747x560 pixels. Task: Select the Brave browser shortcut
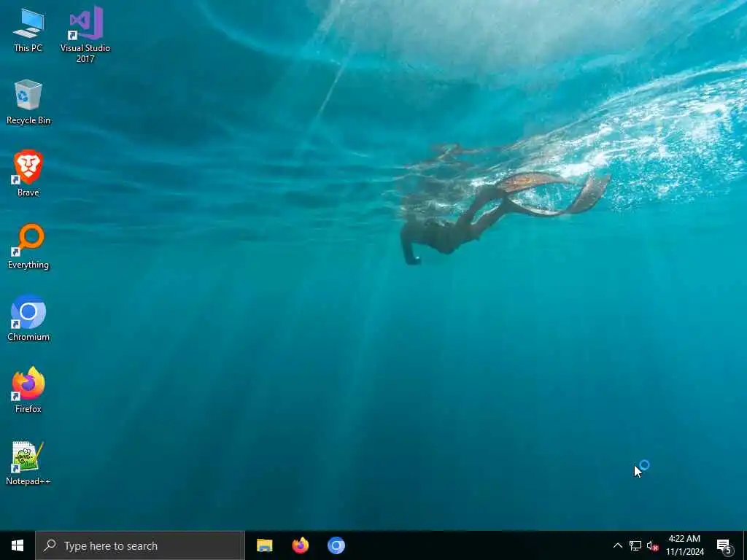pyautogui.click(x=28, y=174)
